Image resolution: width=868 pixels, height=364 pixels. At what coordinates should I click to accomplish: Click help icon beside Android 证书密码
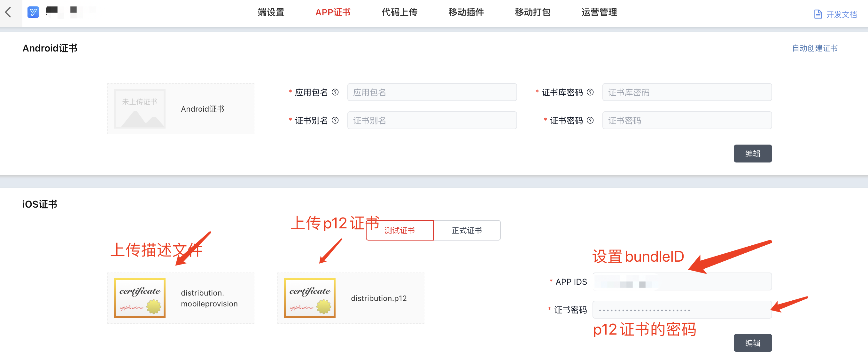tap(590, 121)
